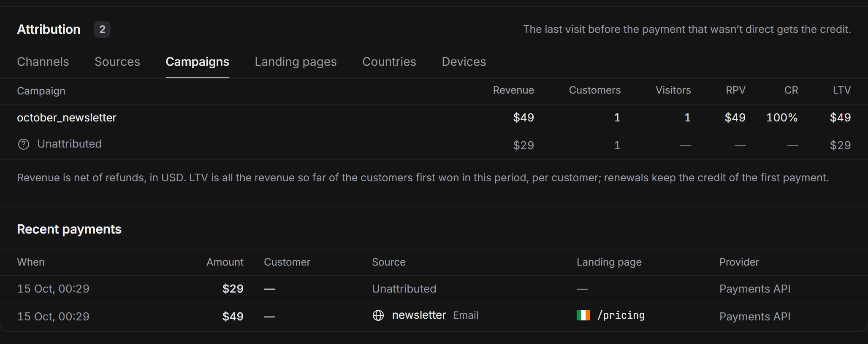Image resolution: width=868 pixels, height=344 pixels.
Task: Click the When column header
Action: (31, 262)
